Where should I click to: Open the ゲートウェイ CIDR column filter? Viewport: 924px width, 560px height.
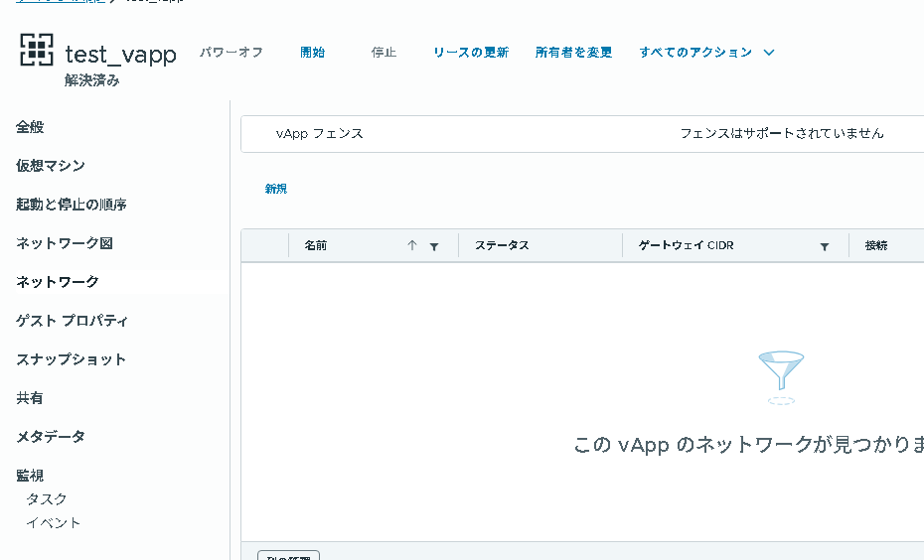pyautogui.click(x=825, y=246)
